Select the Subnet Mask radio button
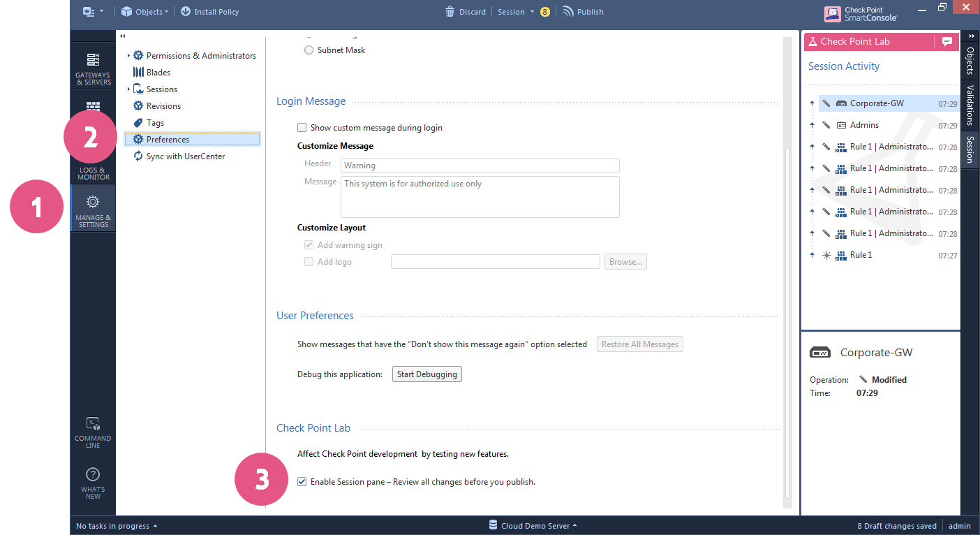 pyautogui.click(x=309, y=50)
